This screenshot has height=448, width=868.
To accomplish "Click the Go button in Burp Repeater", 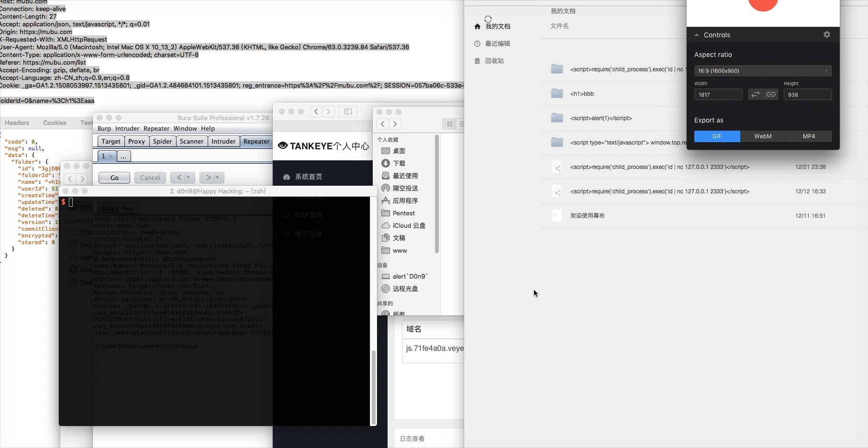I will tap(114, 178).
